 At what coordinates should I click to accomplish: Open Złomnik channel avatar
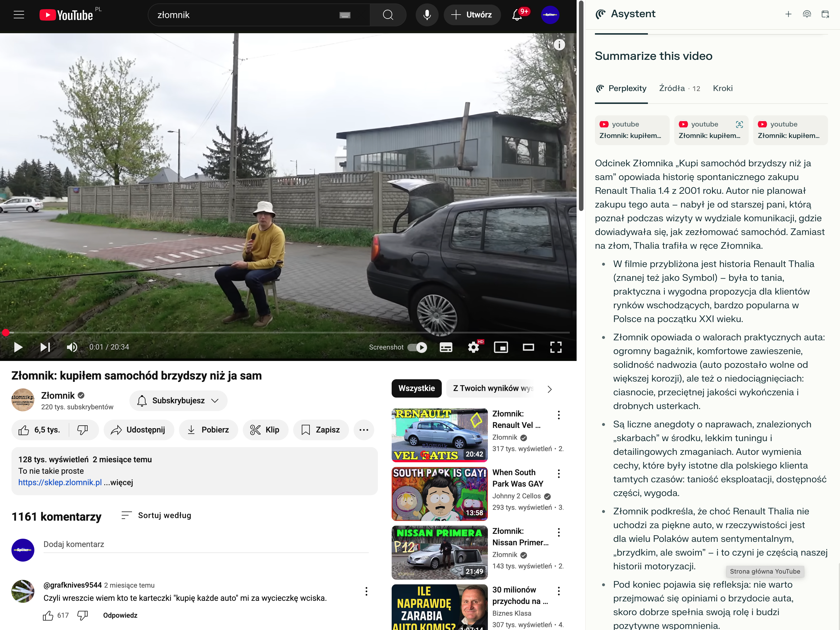[23, 400]
